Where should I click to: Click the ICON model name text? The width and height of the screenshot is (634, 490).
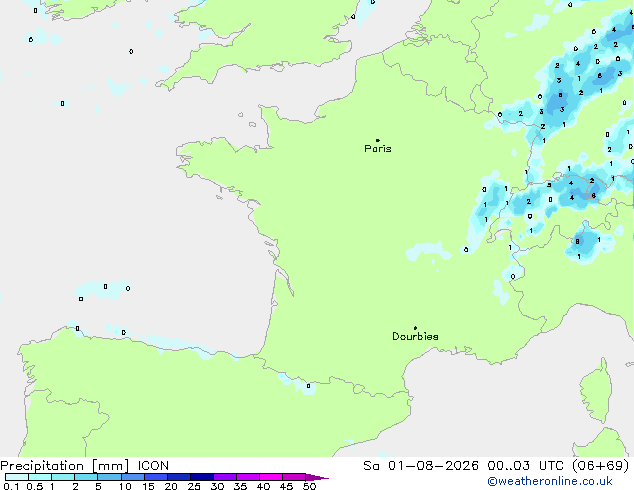pos(153,466)
